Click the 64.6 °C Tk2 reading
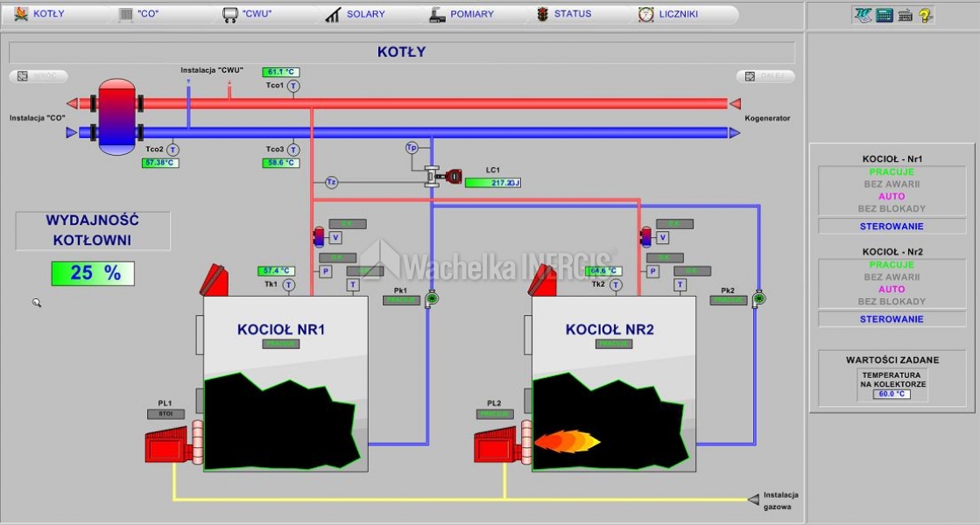The width and height of the screenshot is (980, 525). [603, 271]
